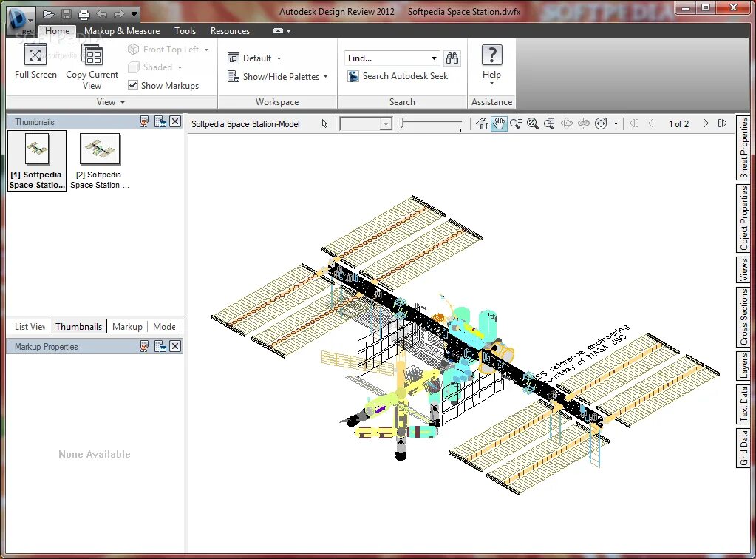
Task: Open the Find box dropdown arrow
Action: [434, 58]
